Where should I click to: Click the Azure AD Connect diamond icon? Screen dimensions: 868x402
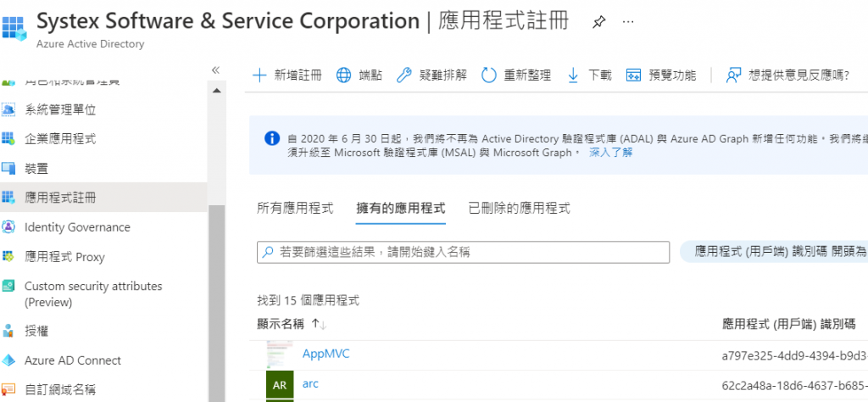click(8, 360)
